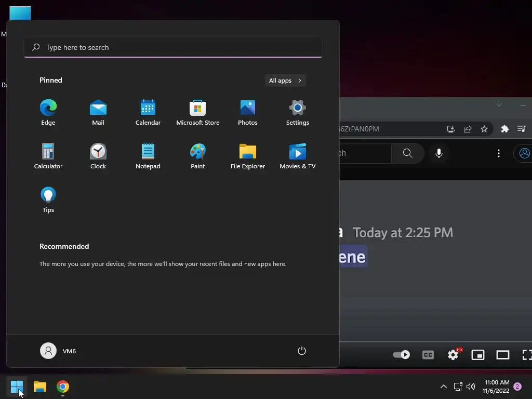532x399 pixels.
Task: Open Settings from pinned apps
Action: [x=298, y=113]
